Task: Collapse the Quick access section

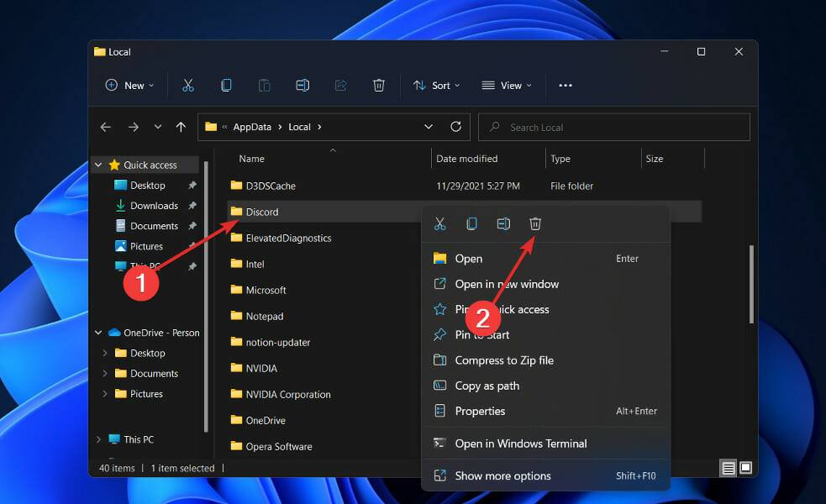Action: click(97, 164)
